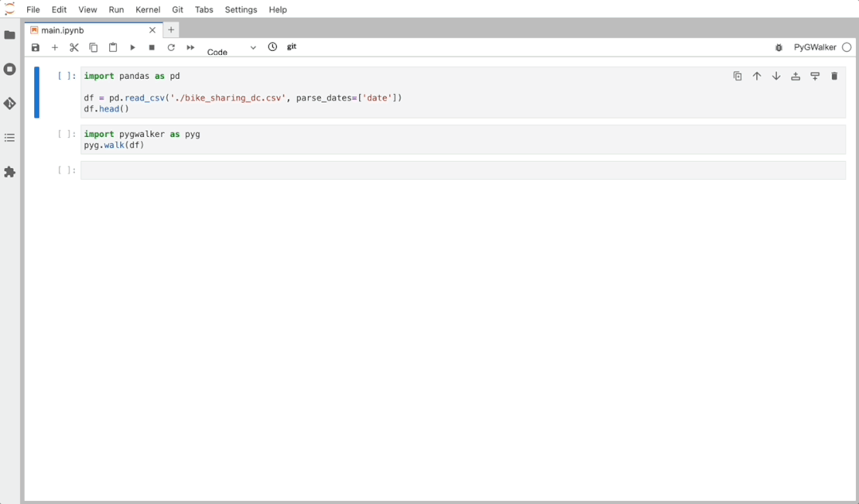Restart the kernel and run all cells

click(x=190, y=47)
